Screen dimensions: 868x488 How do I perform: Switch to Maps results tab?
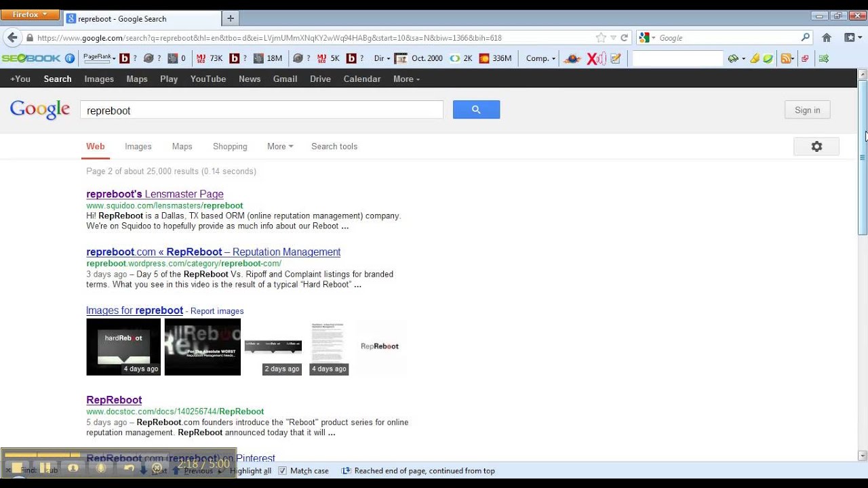point(182,146)
